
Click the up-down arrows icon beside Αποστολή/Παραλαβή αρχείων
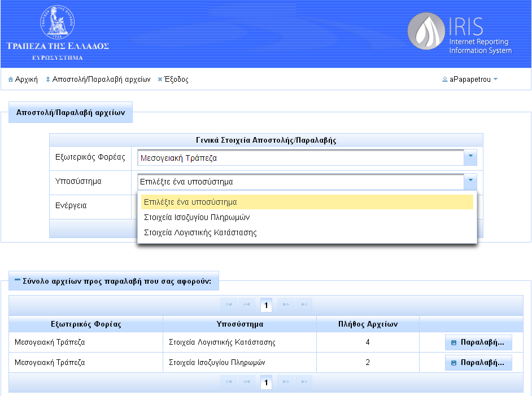click(48, 80)
